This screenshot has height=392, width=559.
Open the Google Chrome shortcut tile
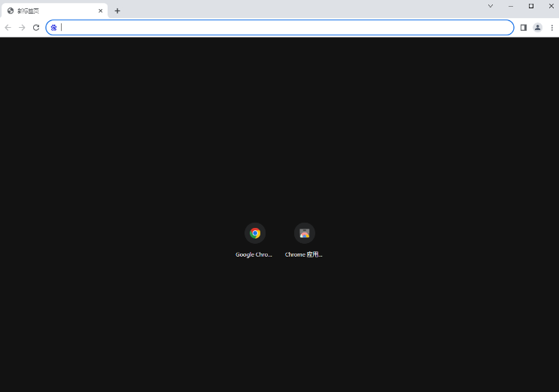255,233
